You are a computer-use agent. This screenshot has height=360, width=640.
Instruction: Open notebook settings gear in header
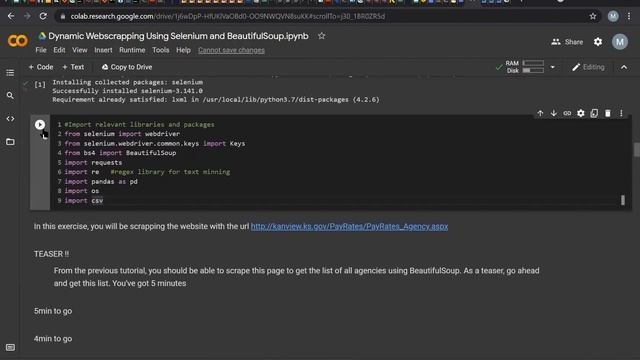(598, 42)
